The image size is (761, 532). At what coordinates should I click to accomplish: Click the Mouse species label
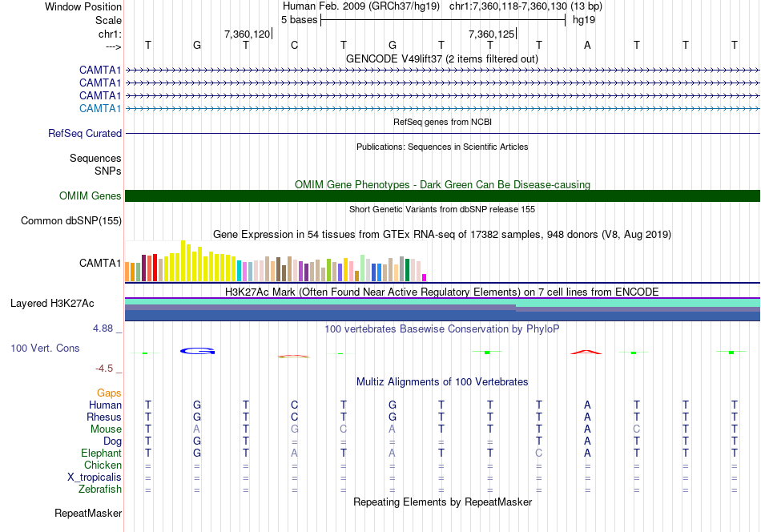[x=106, y=429]
